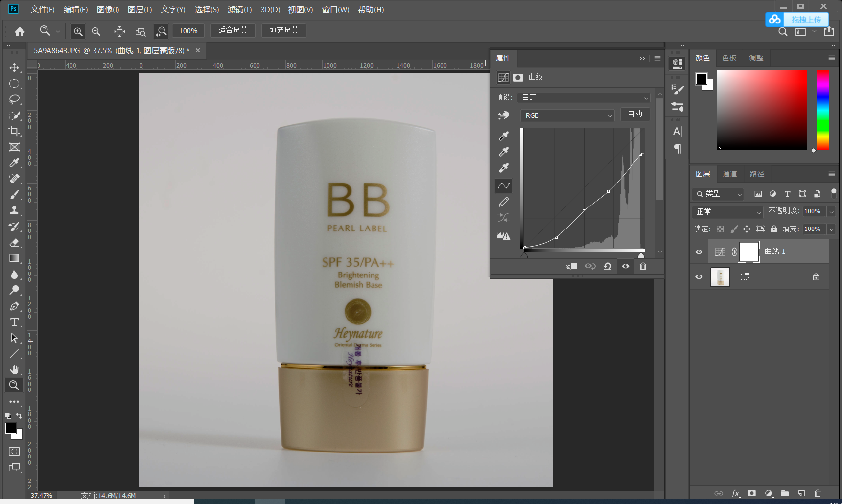Toggle Quick Mask mode
The image size is (842, 504).
[14, 451]
